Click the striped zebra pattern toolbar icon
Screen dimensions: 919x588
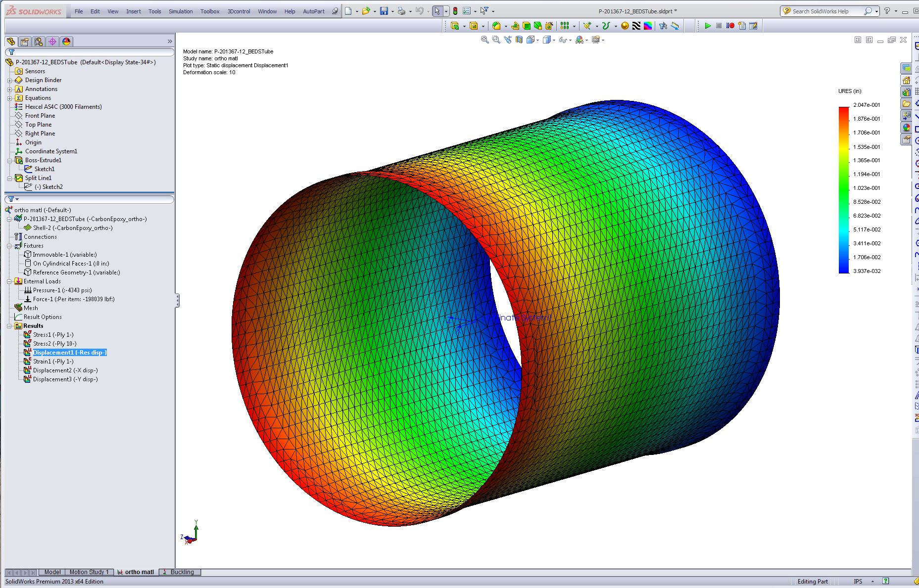[x=636, y=26]
